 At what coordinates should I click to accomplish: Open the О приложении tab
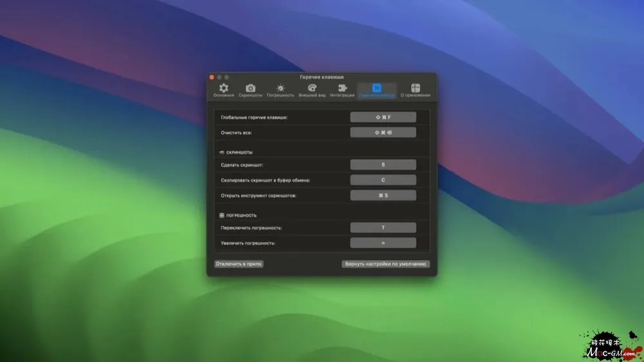tap(415, 90)
